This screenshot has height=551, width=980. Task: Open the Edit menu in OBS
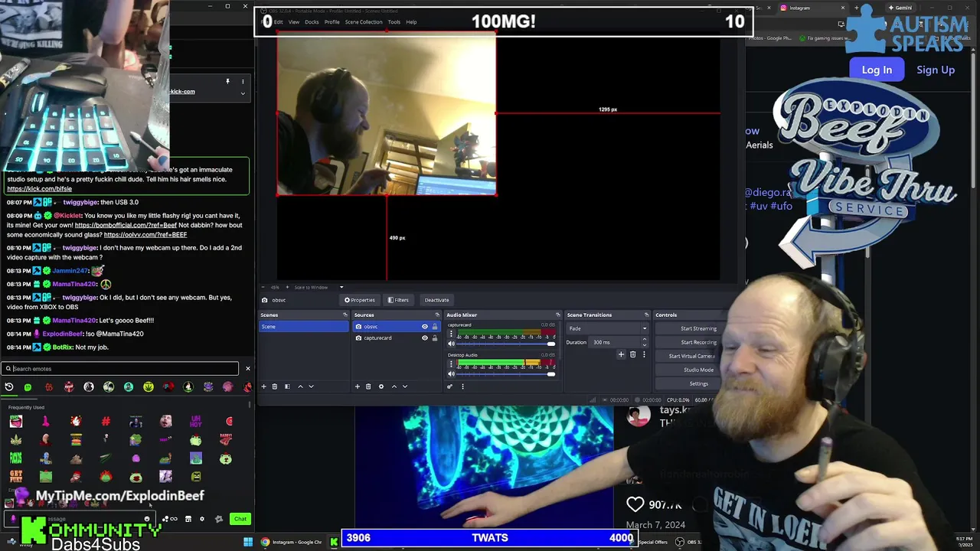[279, 21]
